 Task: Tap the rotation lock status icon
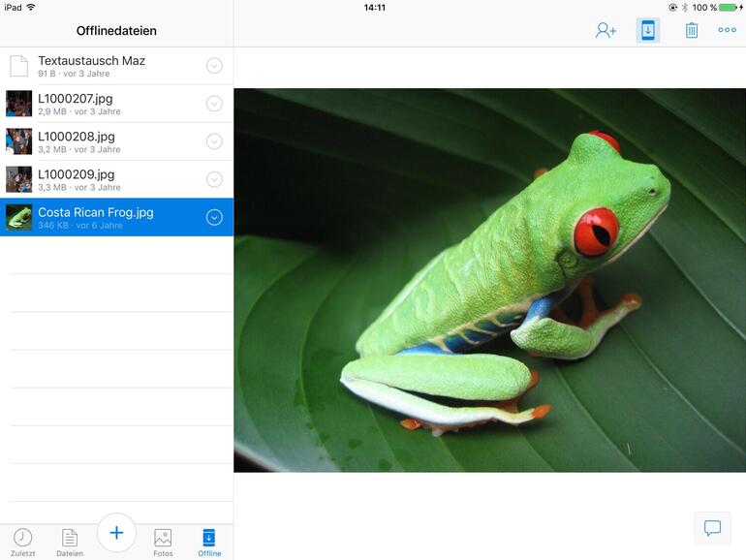tap(672, 7)
